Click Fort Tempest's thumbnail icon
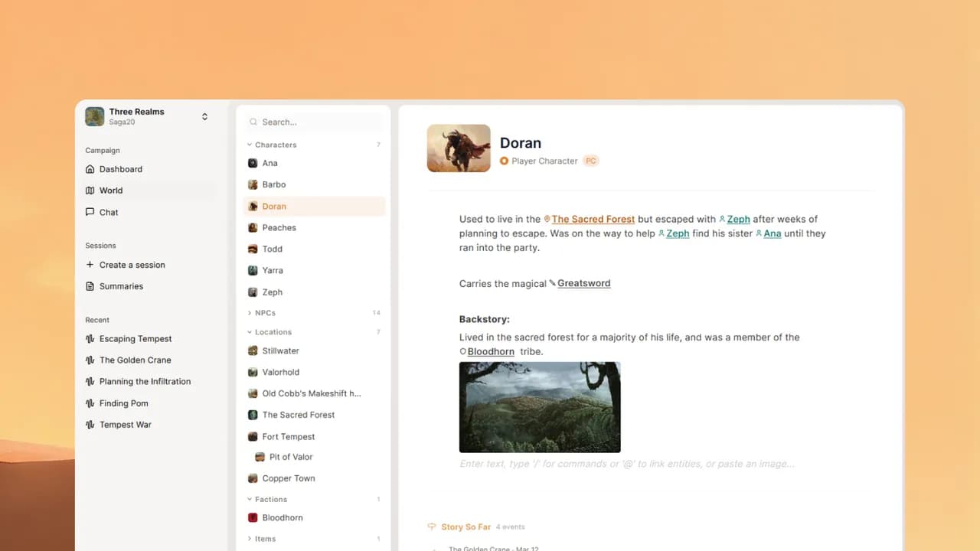The width and height of the screenshot is (980, 551). (x=253, y=436)
